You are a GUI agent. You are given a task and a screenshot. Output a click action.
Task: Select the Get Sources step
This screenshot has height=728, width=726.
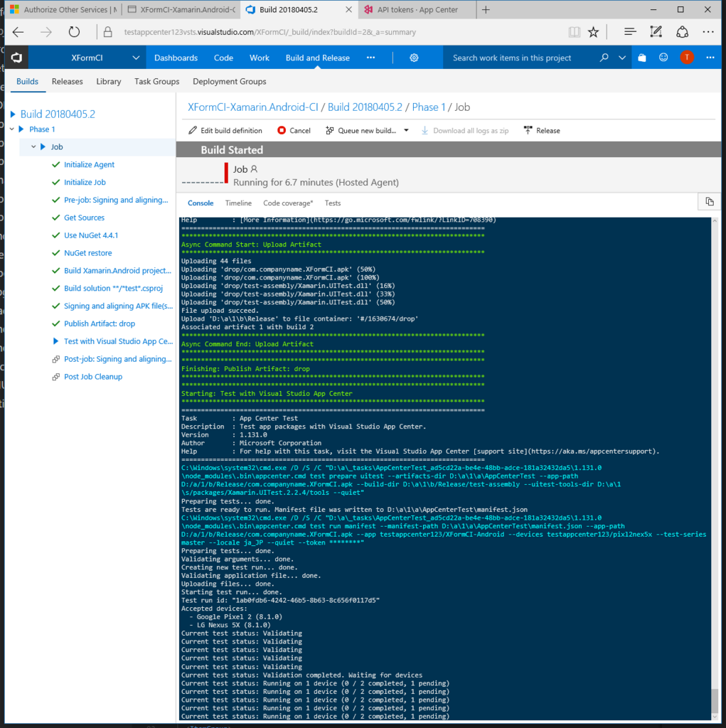pos(84,218)
